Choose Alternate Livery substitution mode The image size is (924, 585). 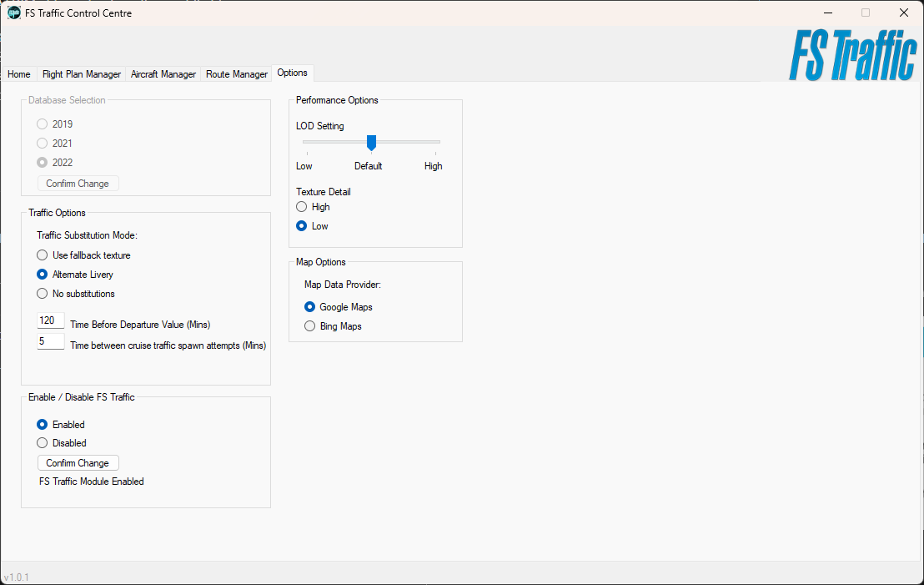pos(43,275)
